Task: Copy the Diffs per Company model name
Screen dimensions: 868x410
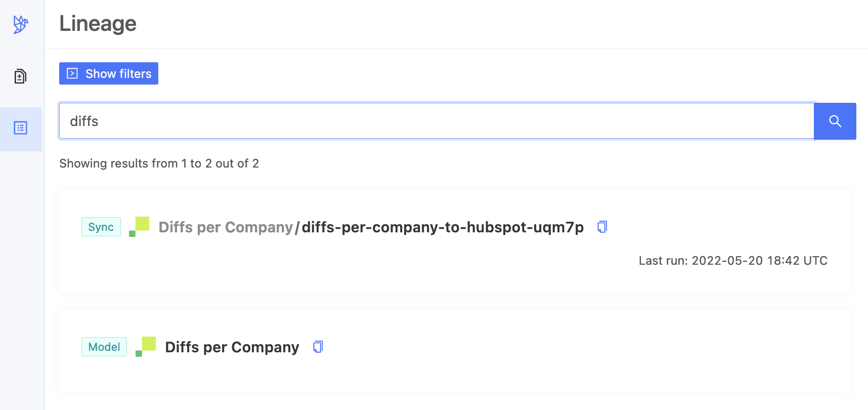Action: (318, 347)
